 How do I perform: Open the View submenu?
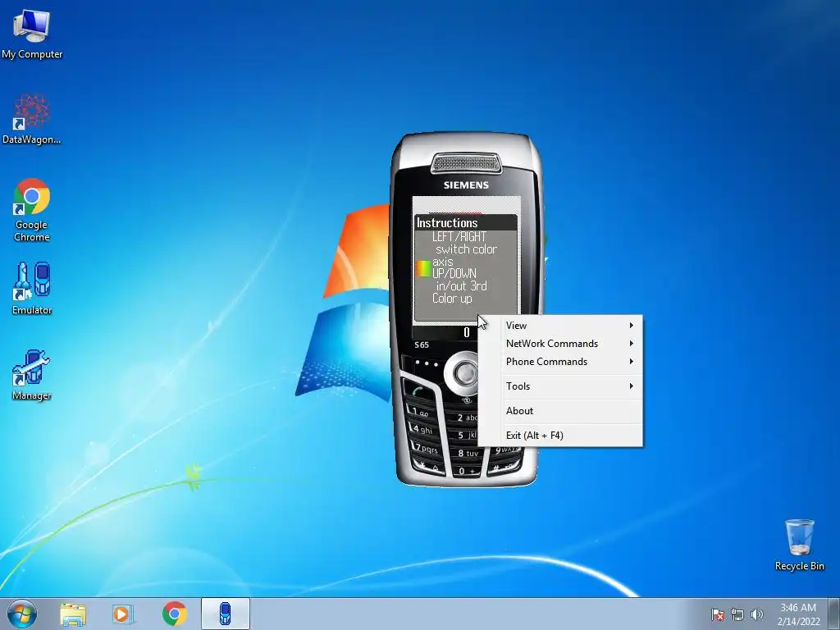(x=560, y=325)
